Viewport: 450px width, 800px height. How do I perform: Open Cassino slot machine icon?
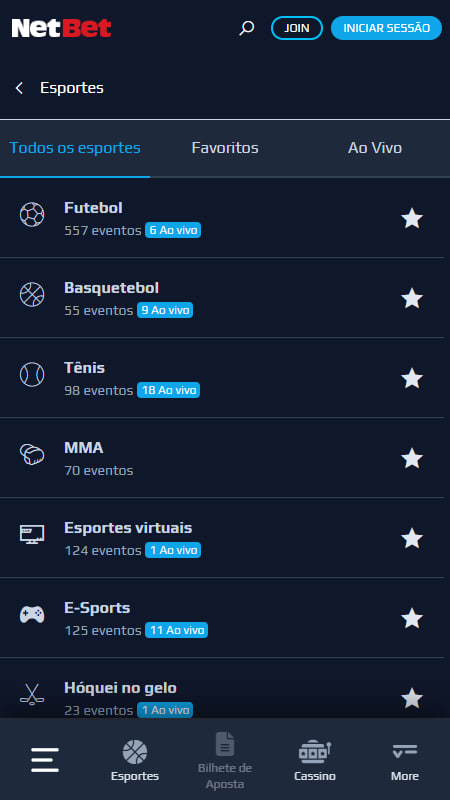click(x=315, y=752)
